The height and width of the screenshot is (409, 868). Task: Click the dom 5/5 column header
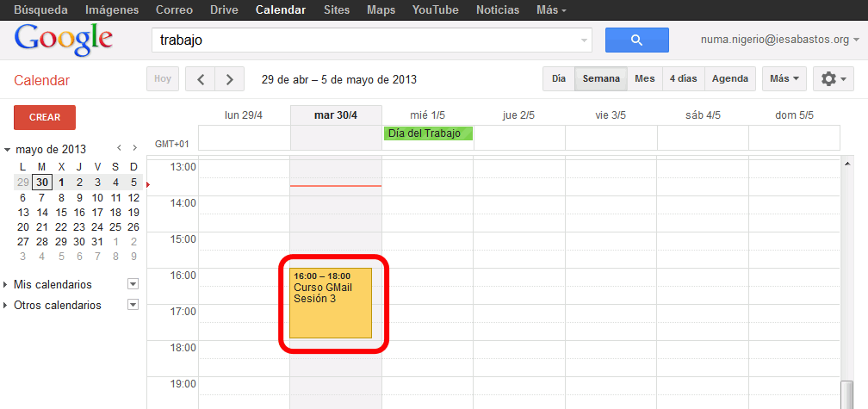(x=794, y=115)
